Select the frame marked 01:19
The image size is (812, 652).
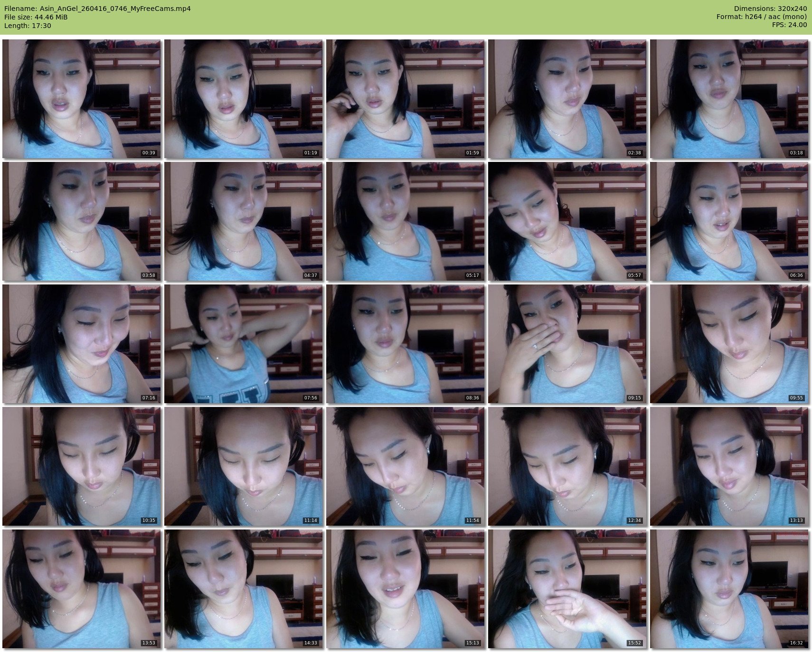(x=243, y=99)
